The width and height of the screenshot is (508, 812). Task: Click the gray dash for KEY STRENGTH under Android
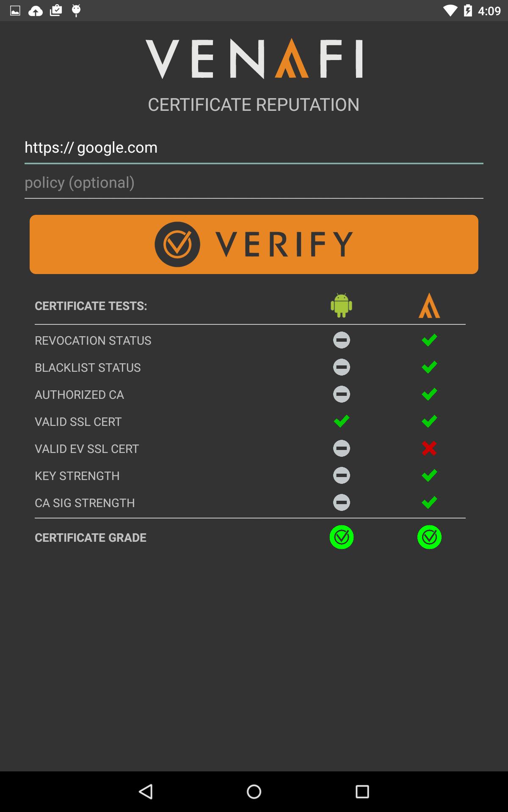342,475
